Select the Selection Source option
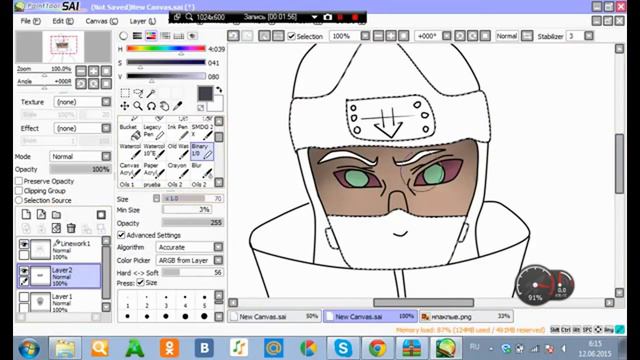 point(19,200)
